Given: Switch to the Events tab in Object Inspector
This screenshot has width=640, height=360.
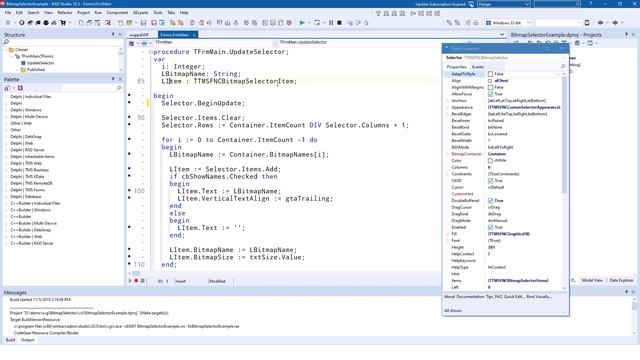Looking at the screenshot, I should [478, 67].
